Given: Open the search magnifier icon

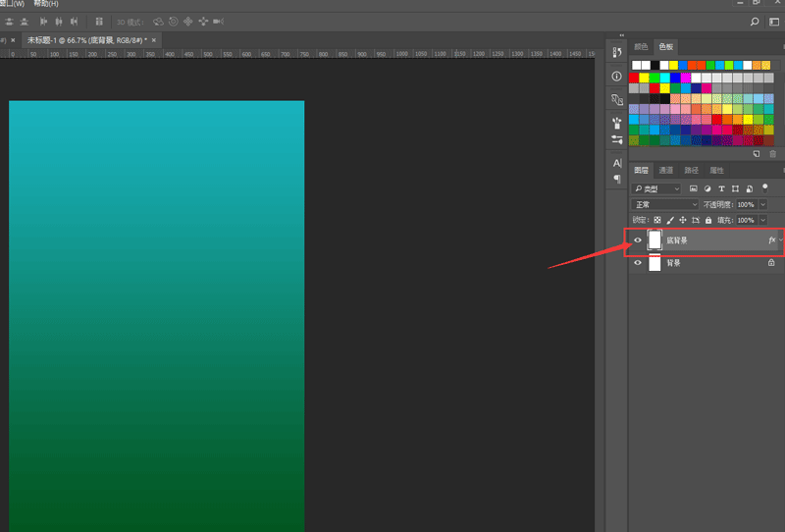Looking at the screenshot, I should pyautogui.click(x=755, y=22).
